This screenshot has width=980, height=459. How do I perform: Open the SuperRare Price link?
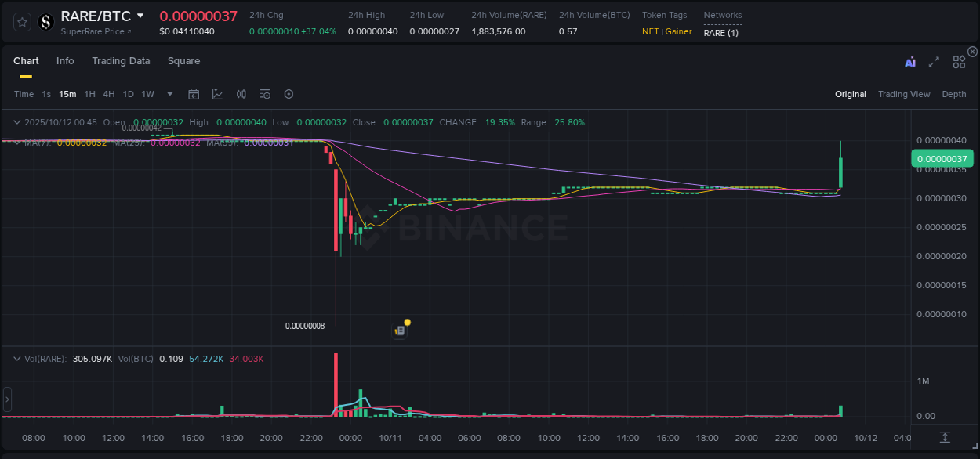(95, 32)
